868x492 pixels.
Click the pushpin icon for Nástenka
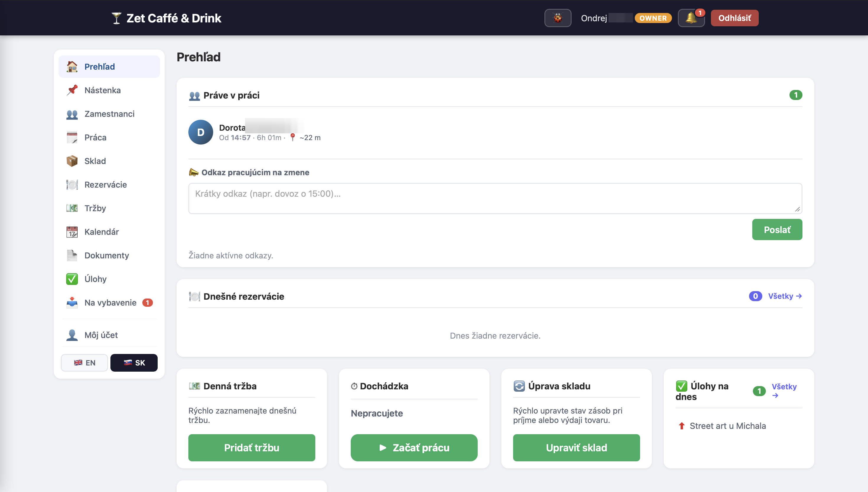click(x=72, y=90)
